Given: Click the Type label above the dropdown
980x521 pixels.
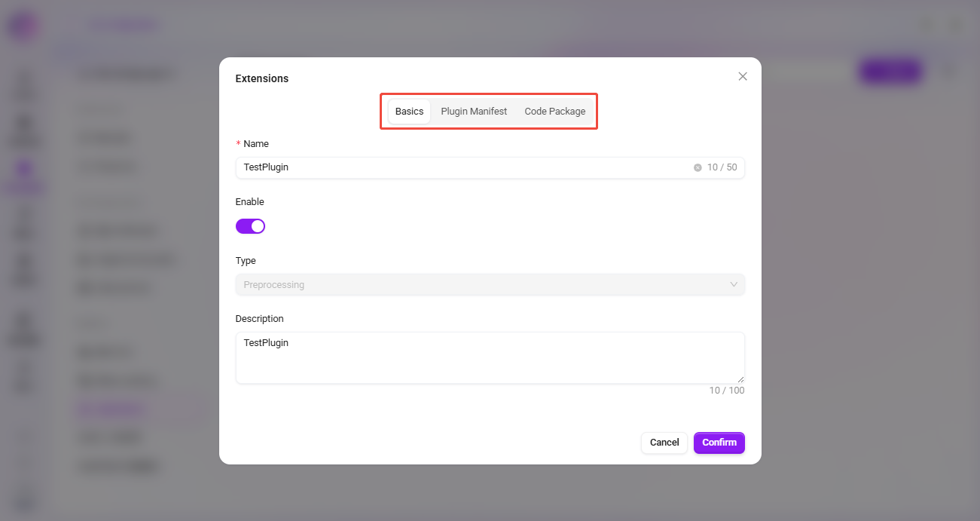Looking at the screenshot, I should pyautogui.click(x=246, y=261).
